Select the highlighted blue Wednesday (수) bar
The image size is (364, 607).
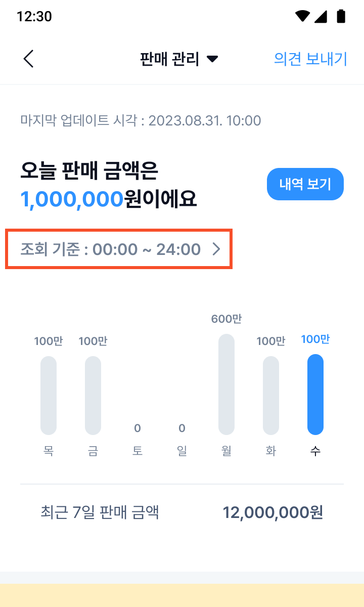(x=315, y=395)
